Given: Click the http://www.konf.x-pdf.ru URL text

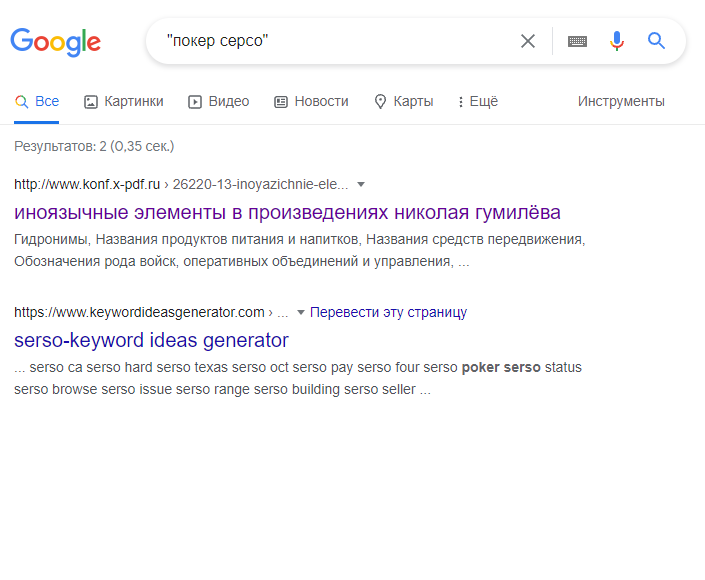Looking at the screenshot, I should coord(87,184).
